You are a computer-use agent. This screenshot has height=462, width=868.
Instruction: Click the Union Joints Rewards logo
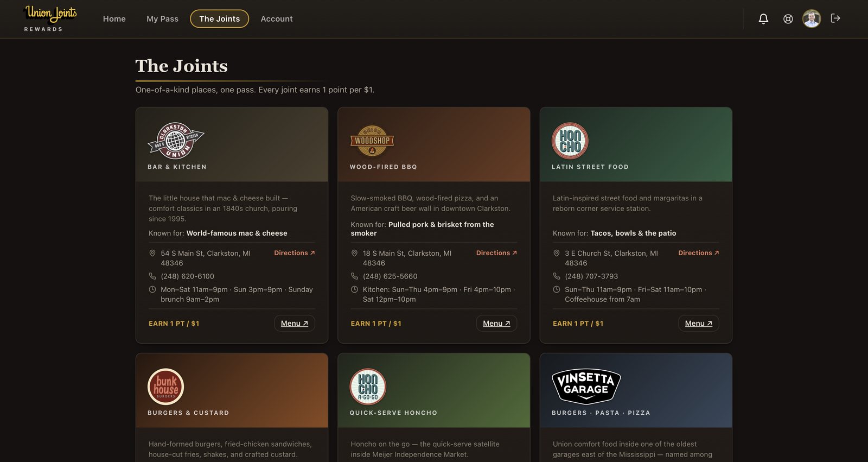(51, 19)
